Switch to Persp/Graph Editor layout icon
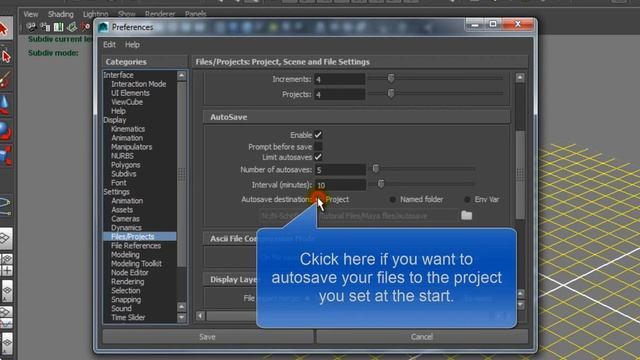The height and width of the screenshot is (360, 640). click(x=6, y=317)
